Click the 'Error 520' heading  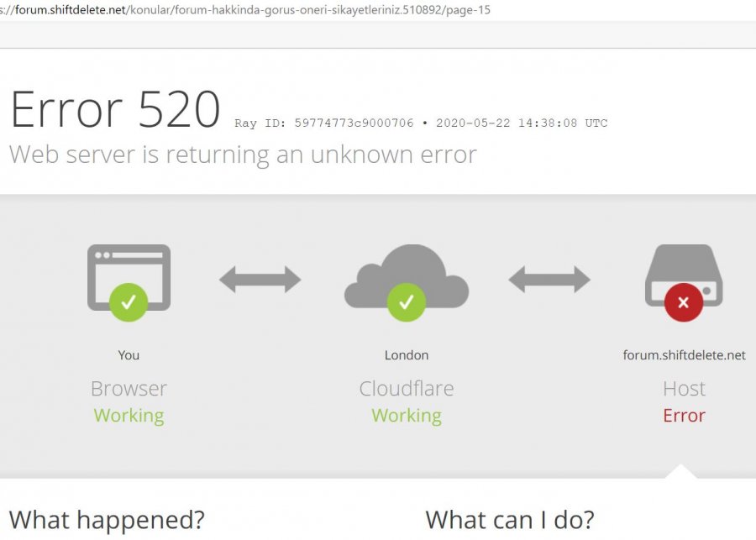click(115, 109)
